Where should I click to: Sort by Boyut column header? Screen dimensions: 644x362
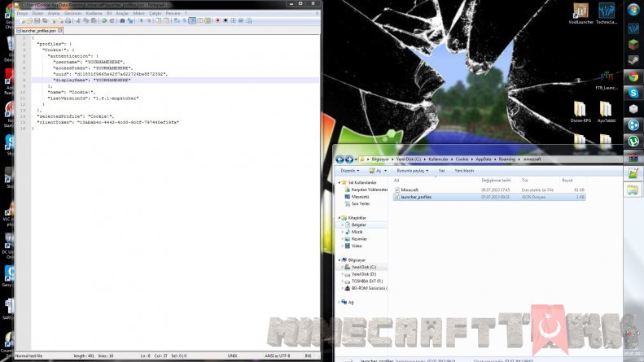(x=567, y=180)
